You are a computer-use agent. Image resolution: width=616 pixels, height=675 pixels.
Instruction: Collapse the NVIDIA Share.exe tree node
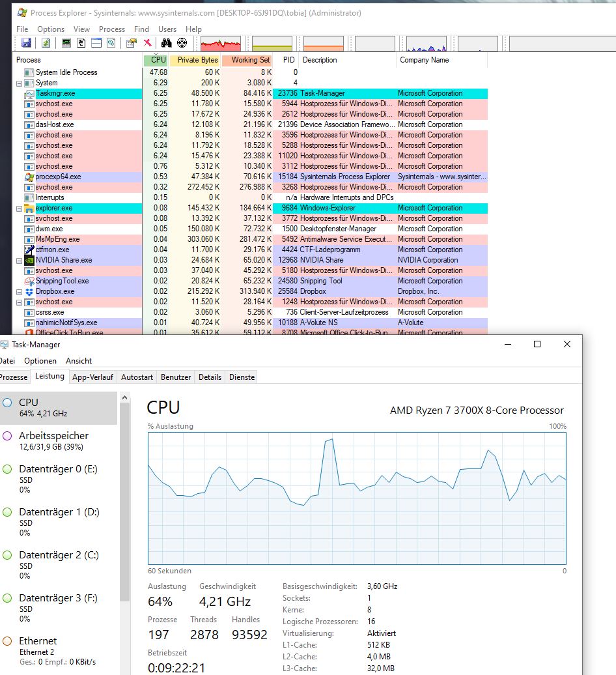(x=19, y=261)
